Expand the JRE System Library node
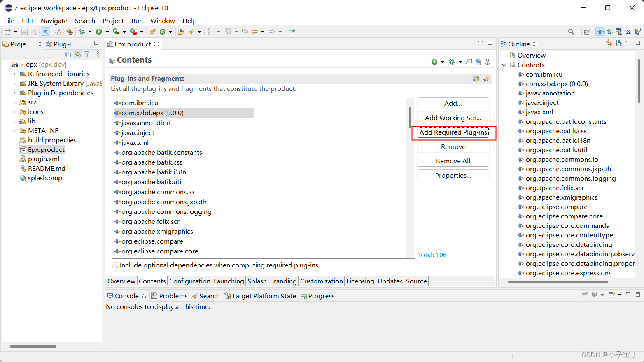The width and height of the screenshot is (644, 362). (x=14, y=84)
